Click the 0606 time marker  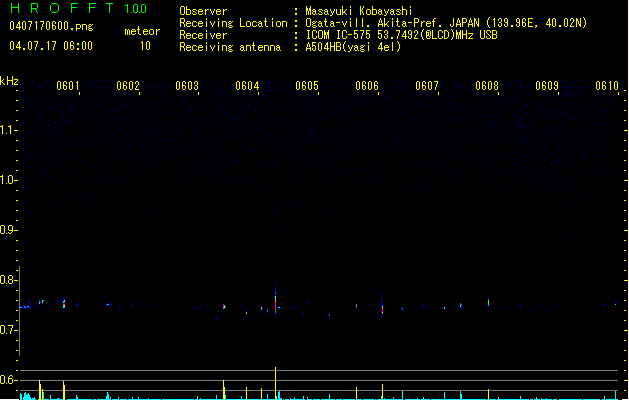[x=367, y=85]
